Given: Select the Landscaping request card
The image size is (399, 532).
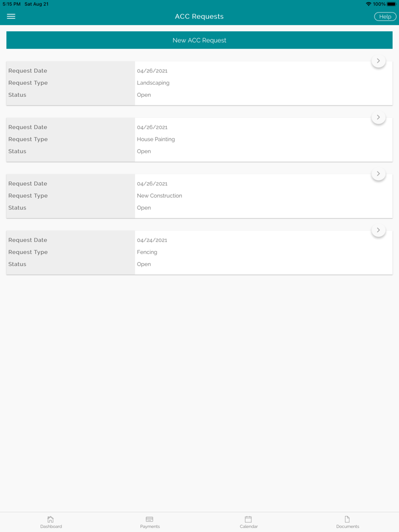Looking at the screenshot, I should tap(199, 83).
